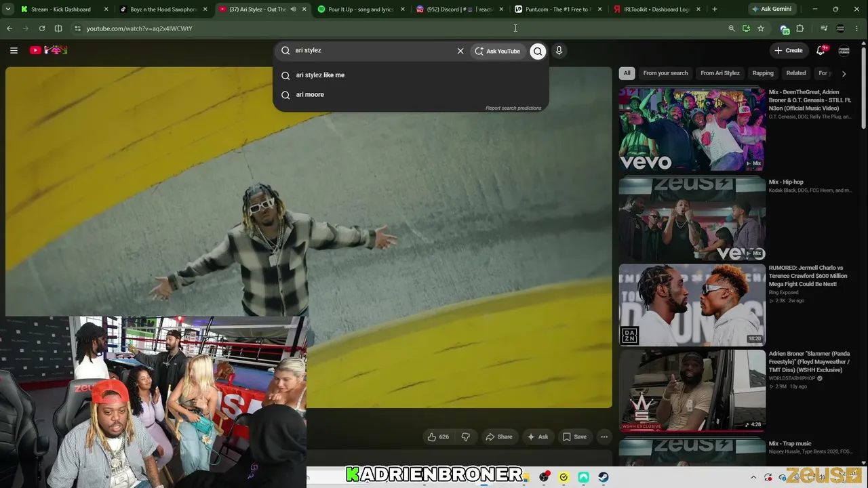The image size is (868, 488).
Task: Open more actions three-dot menu
Action: (604, 437)
